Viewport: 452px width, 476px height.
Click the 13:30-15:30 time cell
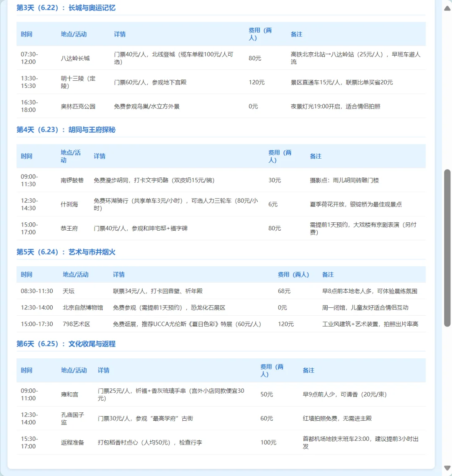click(x=29, y=82)
